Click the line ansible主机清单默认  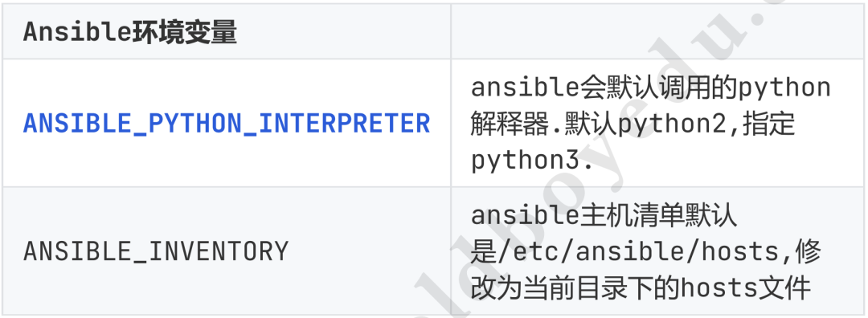[604, 215]
